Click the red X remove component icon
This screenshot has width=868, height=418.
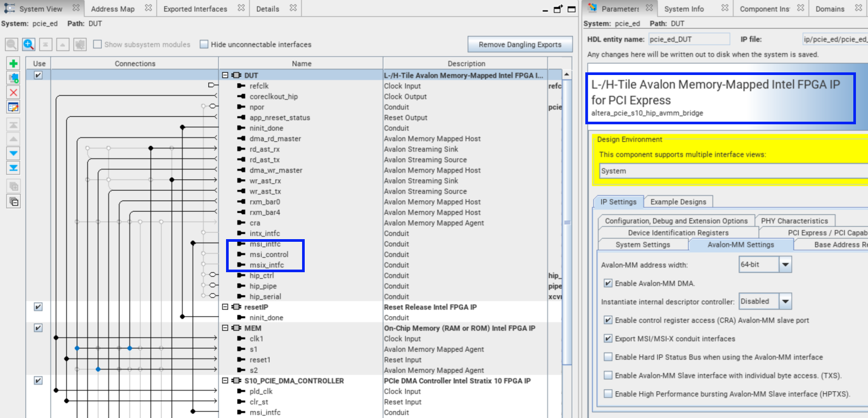pos(14,93)
